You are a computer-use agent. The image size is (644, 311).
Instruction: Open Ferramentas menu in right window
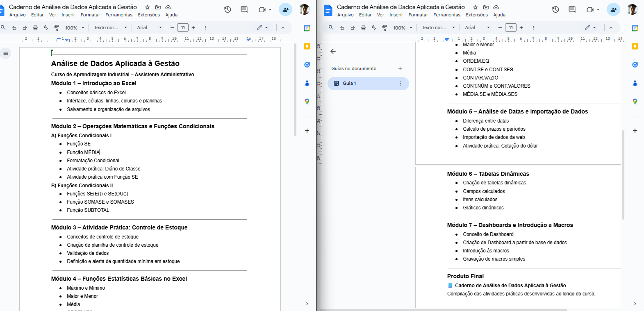(x=447, y=15)
